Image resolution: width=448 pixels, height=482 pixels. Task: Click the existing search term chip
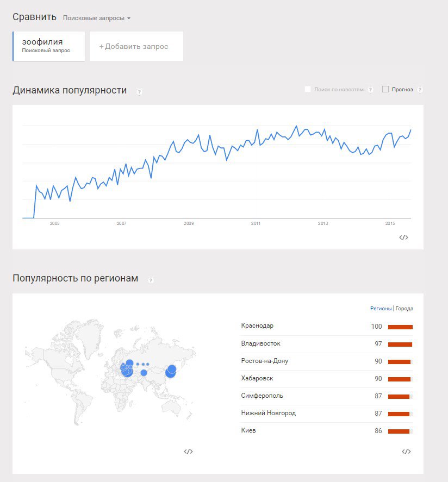[x=49, y=46]
